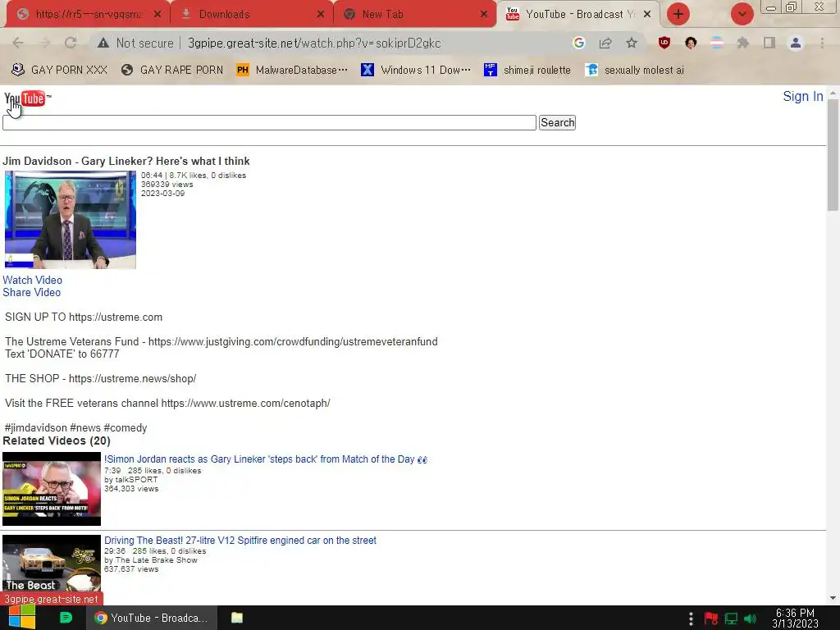
Task: Click the browser forward arrow
Action: coord(44,43)
